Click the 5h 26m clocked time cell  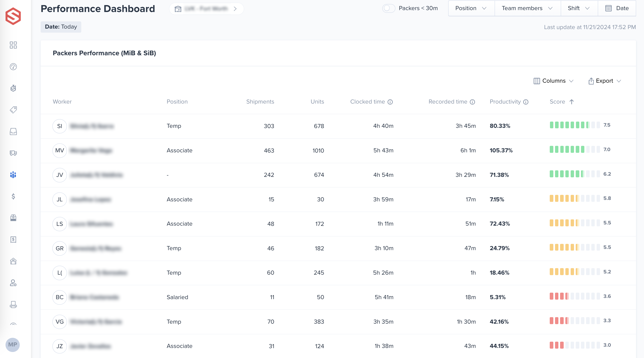point(383,273)
